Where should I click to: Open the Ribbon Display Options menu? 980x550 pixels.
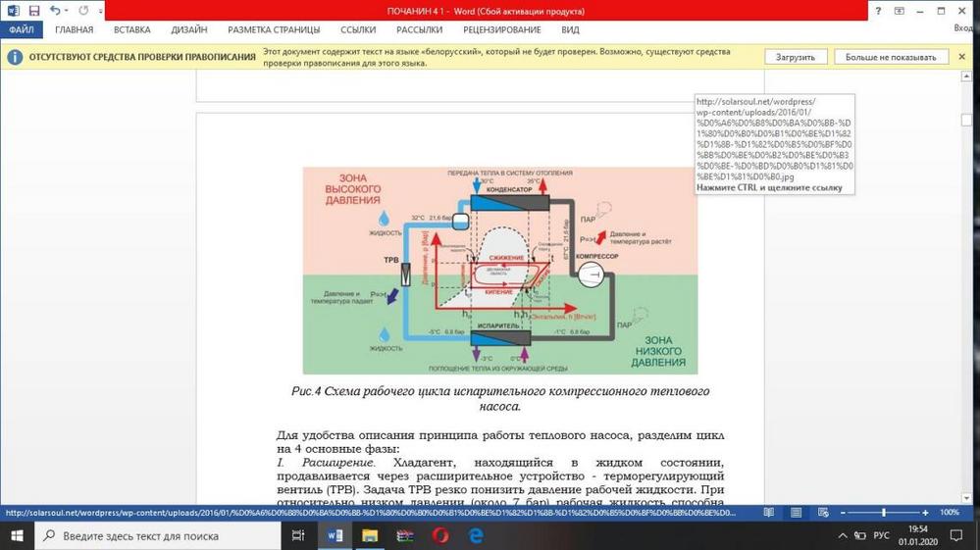(898, 11)
